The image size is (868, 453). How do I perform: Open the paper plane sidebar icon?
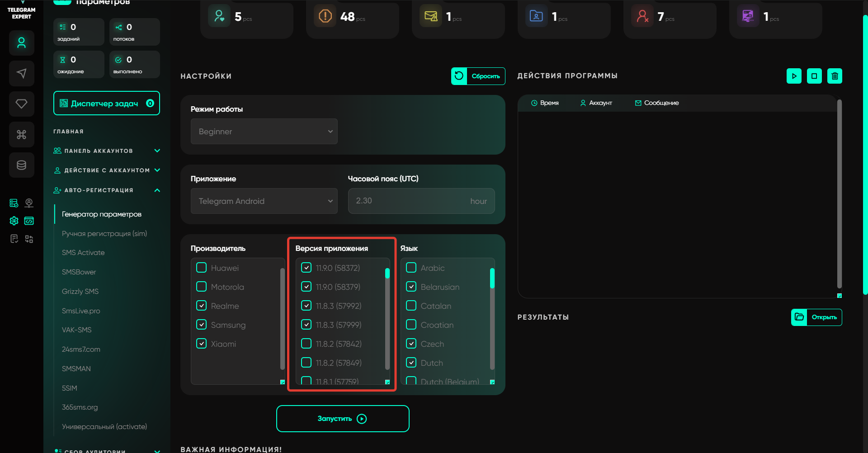(x=21, y=73)
